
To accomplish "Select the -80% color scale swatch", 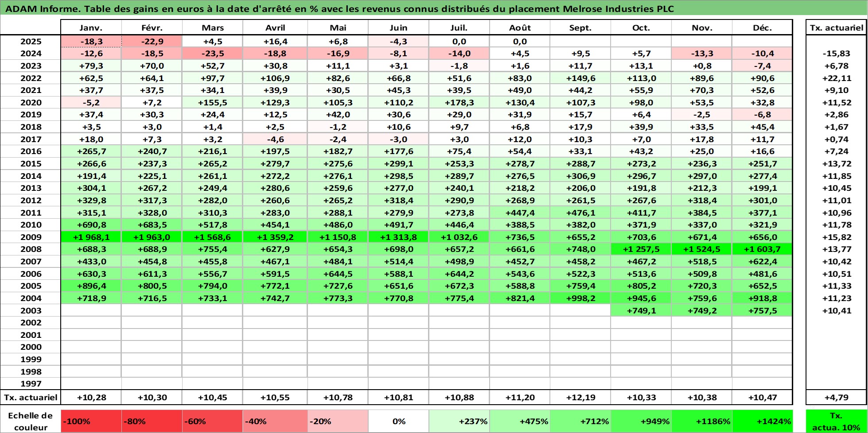I will coord(152,421).
